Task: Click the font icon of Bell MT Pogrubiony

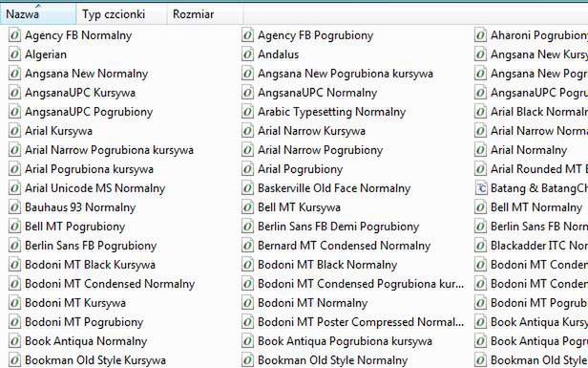Action: [x=14, y=227]
